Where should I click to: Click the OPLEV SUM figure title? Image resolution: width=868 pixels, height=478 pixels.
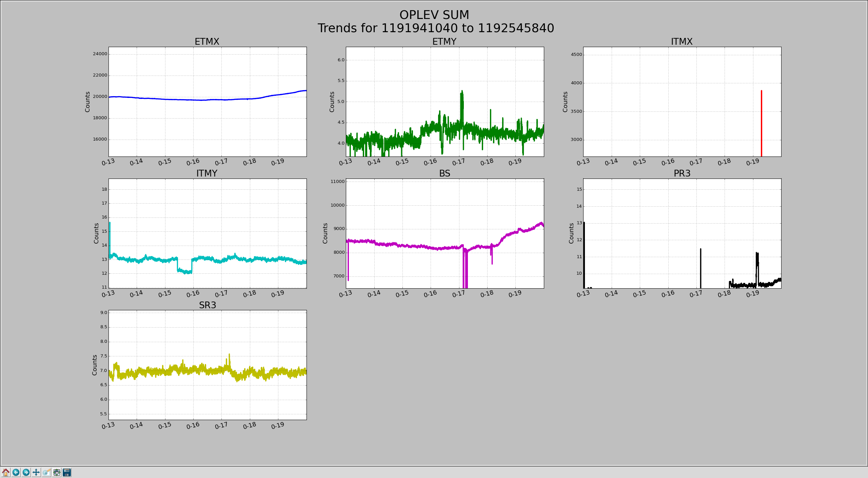[x=434, y=15]
